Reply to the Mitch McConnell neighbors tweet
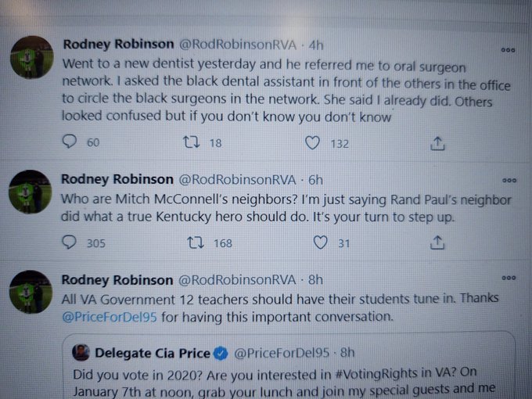Image resolution: width=532 pixels, height=399 pixels. [x=69, y=243]
